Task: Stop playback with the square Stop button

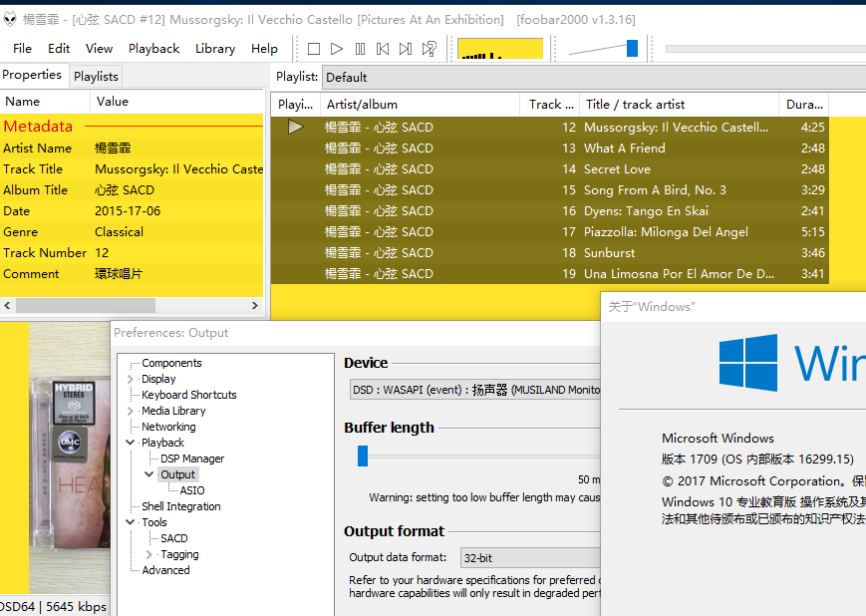Action: [314, 49]
